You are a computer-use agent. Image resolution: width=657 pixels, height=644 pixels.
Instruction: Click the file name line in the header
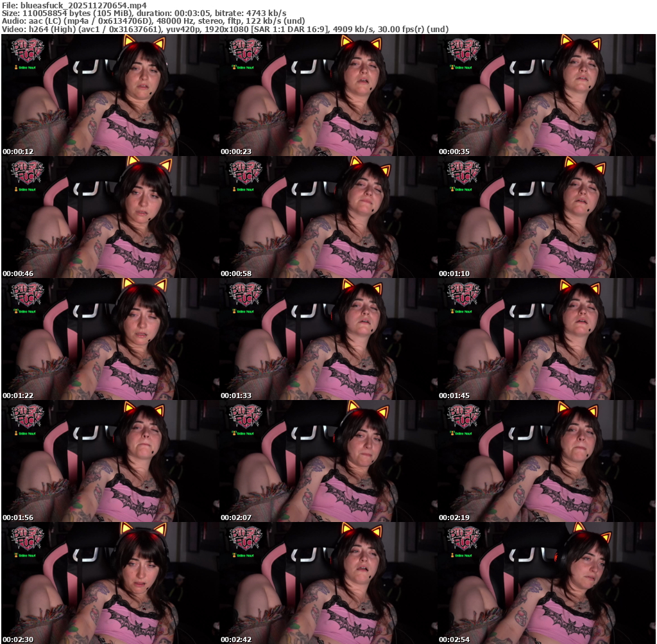pos(74,5)
